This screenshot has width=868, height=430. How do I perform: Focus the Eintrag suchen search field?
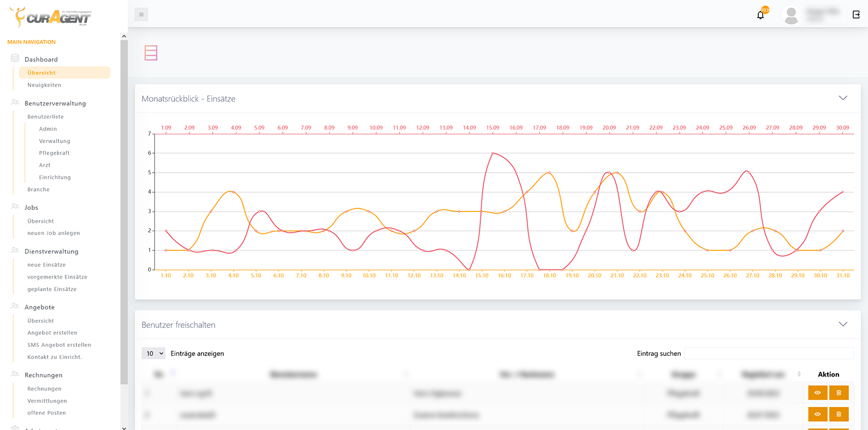769,354
